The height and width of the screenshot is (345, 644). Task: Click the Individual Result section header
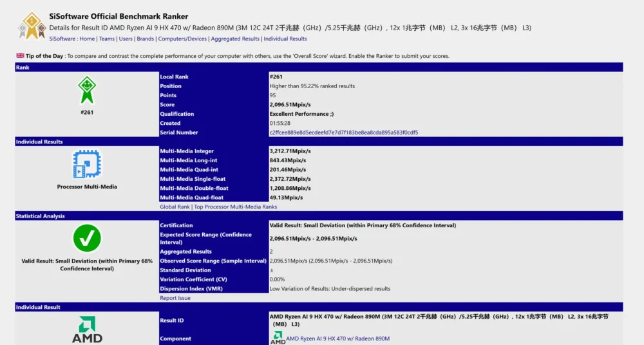click(319, 307)
